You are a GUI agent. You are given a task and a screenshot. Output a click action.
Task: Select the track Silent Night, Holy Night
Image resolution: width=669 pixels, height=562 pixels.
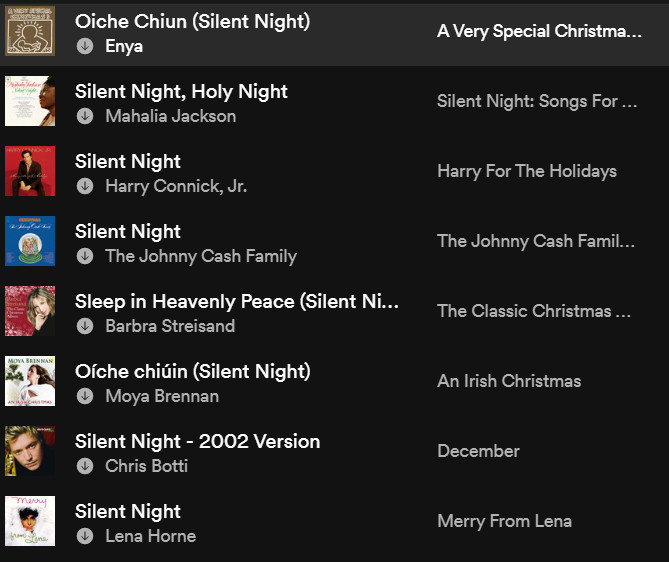(x=181, y=91)
